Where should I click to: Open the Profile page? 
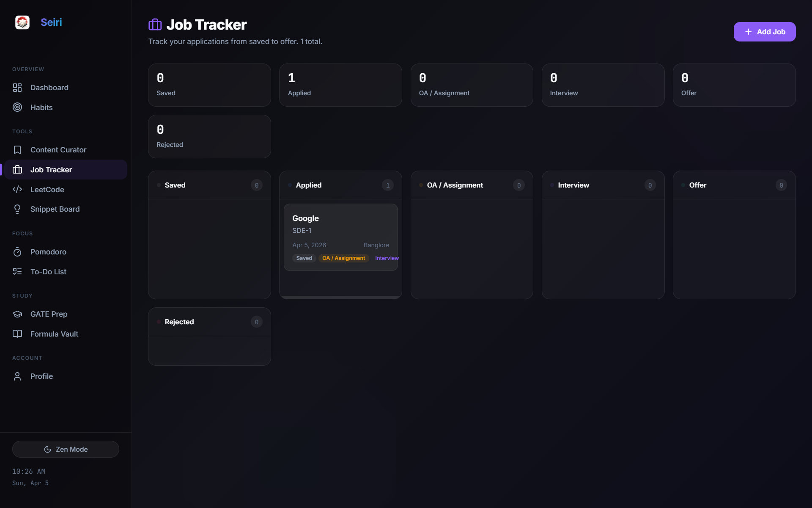41,376
